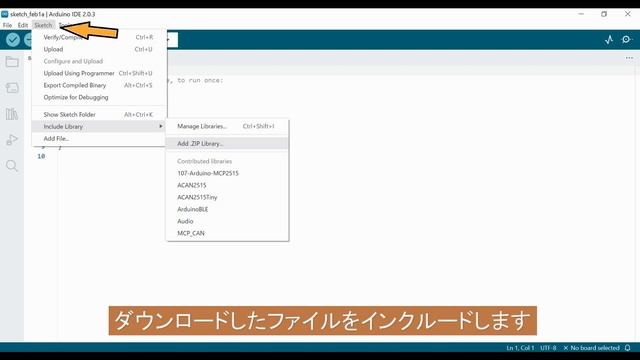640x360 pixels.
Task: Select Upload Using Programmer
Action: pos(98,73)
